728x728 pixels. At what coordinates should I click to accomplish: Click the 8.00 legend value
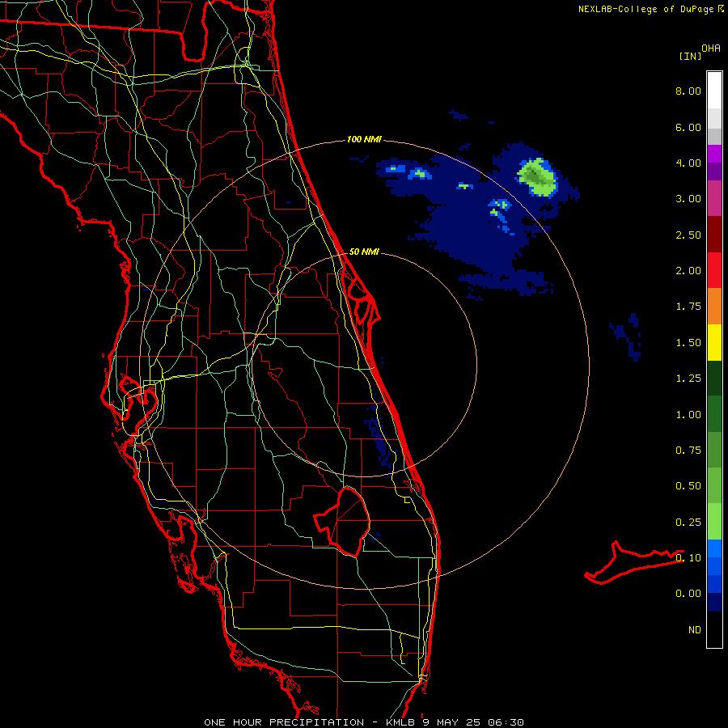click(688, 91)
